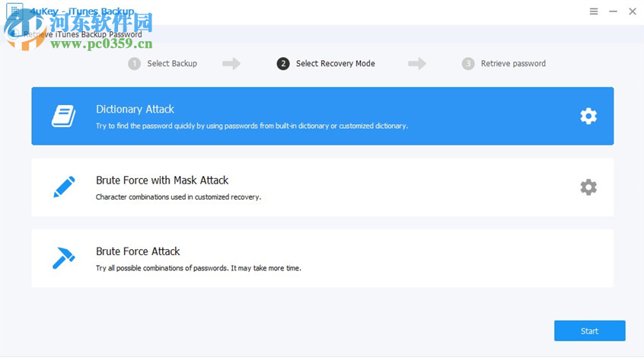Open Brute Force with Mask Attack settings gear

(588, 187)
